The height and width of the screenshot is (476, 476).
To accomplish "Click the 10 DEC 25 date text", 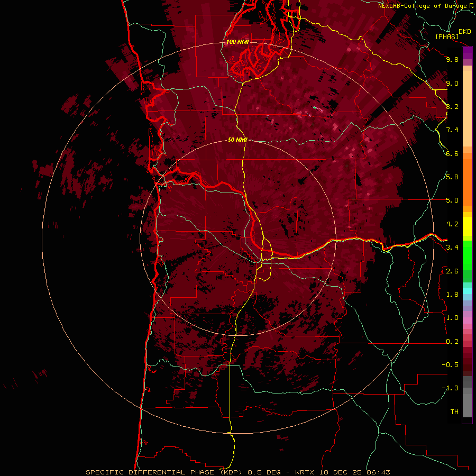I will [341, 472].
